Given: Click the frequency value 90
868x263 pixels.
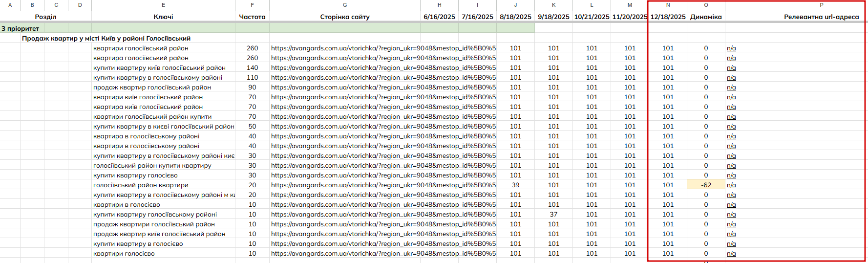Looking at the screenshot, I should pos(252,87).
